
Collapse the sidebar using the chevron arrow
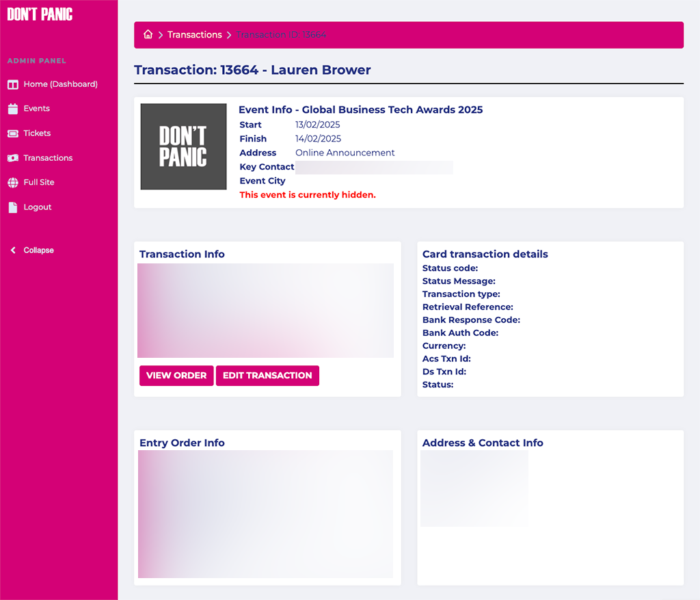tap(12, 250)
